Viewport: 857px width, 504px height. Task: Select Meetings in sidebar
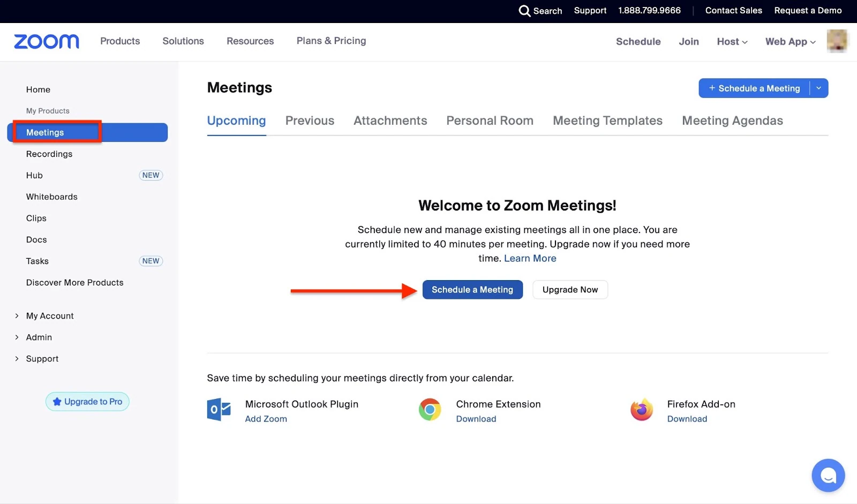coord(87,132)
